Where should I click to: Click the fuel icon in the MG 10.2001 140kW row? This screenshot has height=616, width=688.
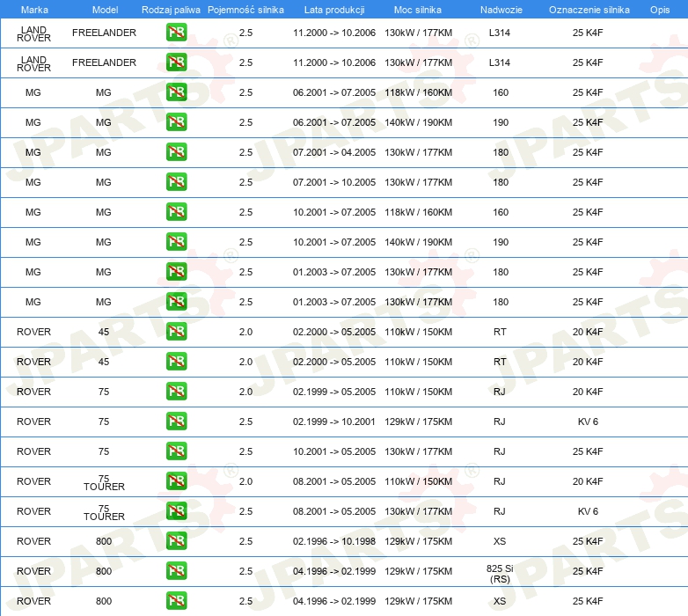(x=176, y=241)
